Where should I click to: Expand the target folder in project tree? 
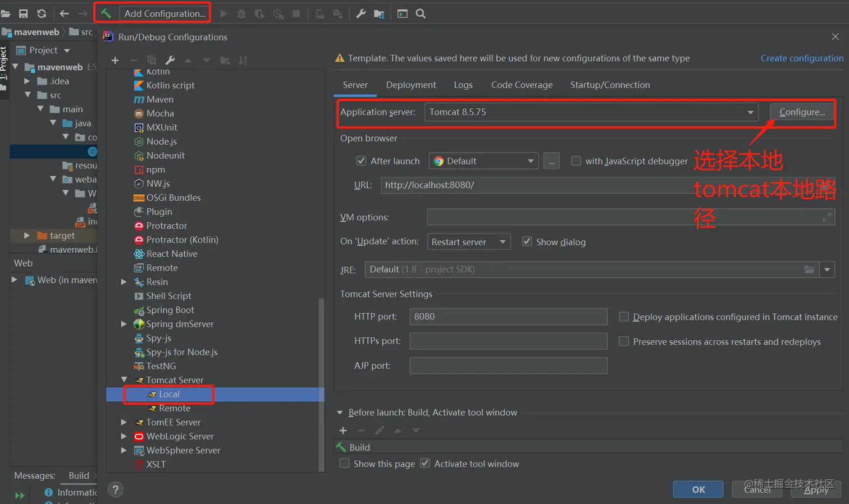26,236
